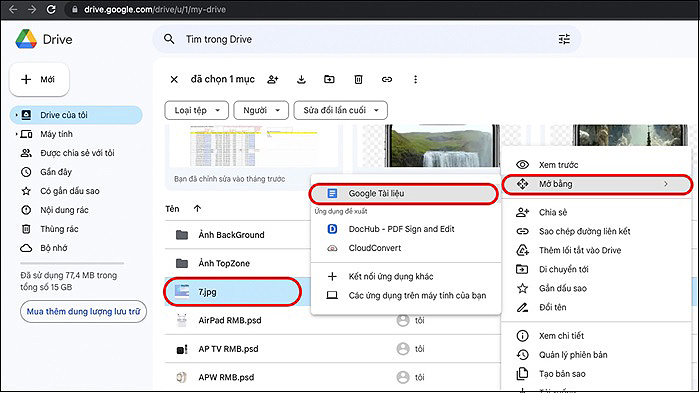Click the download toolbar icon
The width and height of the screenshot is (700, 393).
301,79
